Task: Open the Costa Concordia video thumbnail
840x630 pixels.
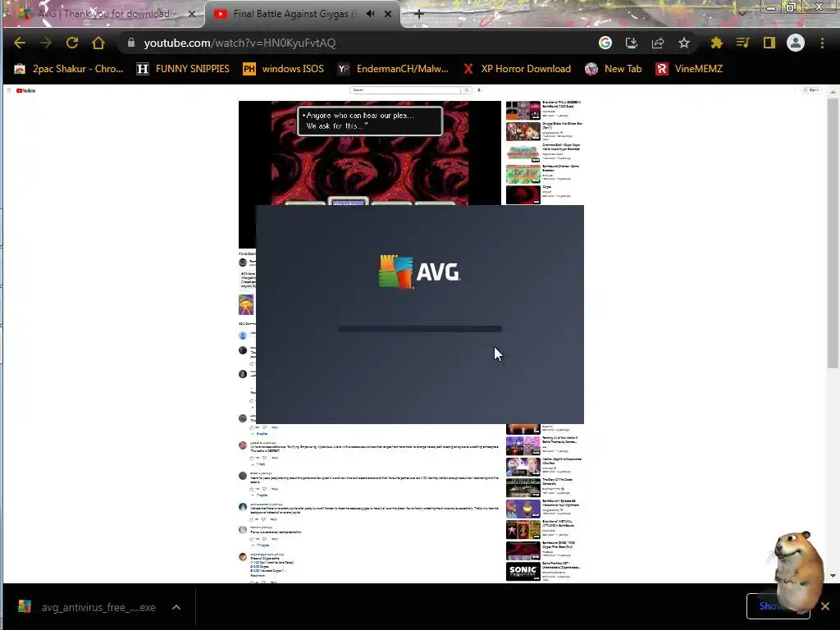Action: [x=523, y=487]
